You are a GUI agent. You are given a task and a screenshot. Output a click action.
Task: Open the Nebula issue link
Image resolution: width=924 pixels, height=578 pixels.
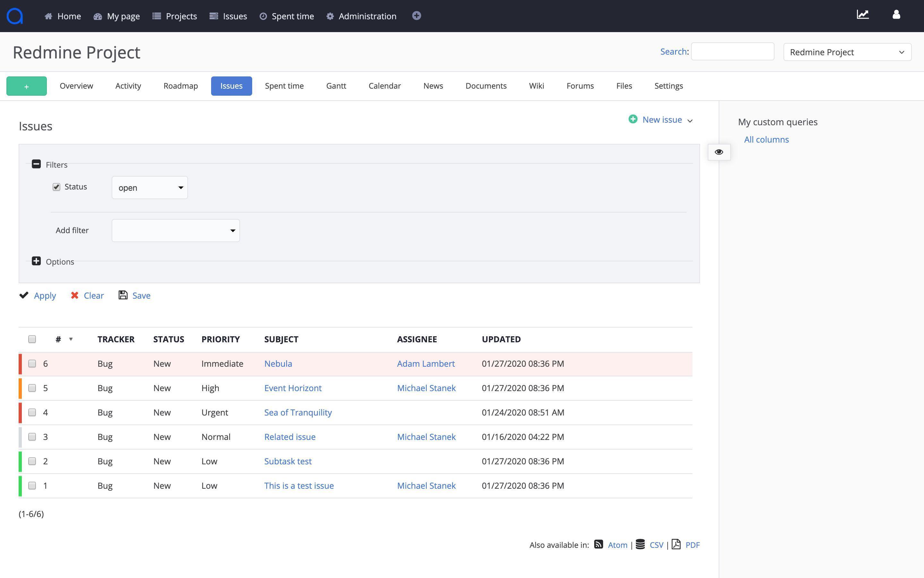pos(278,363)
